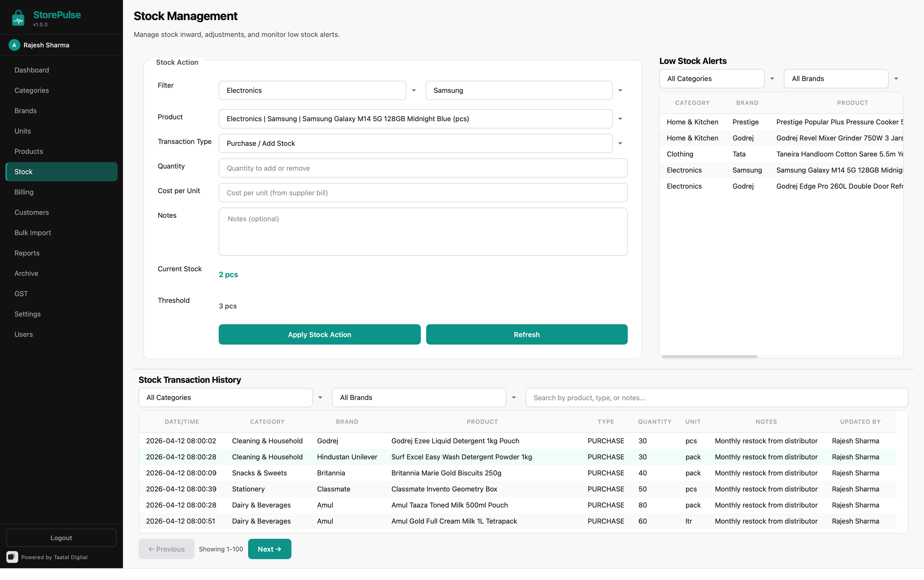Click the Britannia Marie Gold Biscuits row
This screenshot has width=924, height=580.
pyautogui.click(x=517, y=473)
